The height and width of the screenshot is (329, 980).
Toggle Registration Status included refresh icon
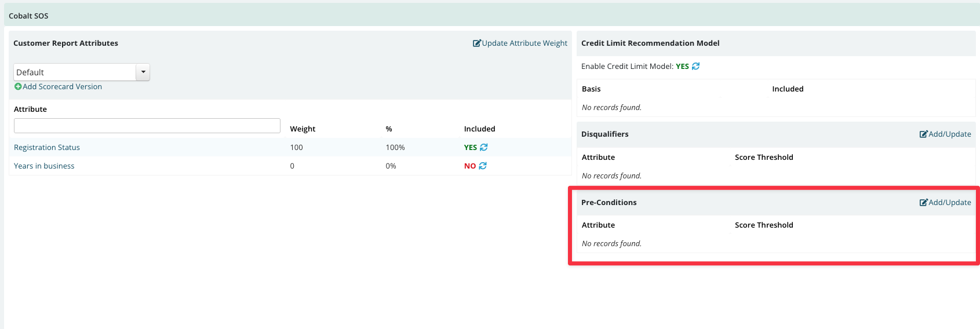pos(484,148)
